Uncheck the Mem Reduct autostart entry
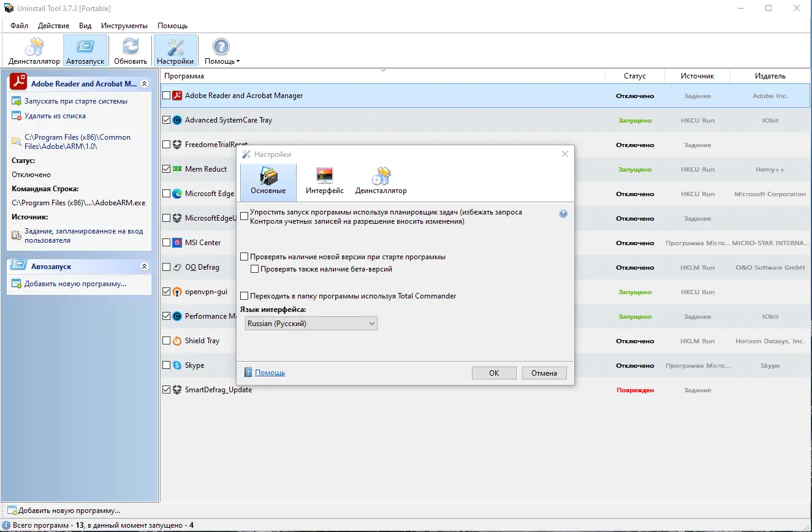Viewport: 812px width, 532px height. click(166, 169)
